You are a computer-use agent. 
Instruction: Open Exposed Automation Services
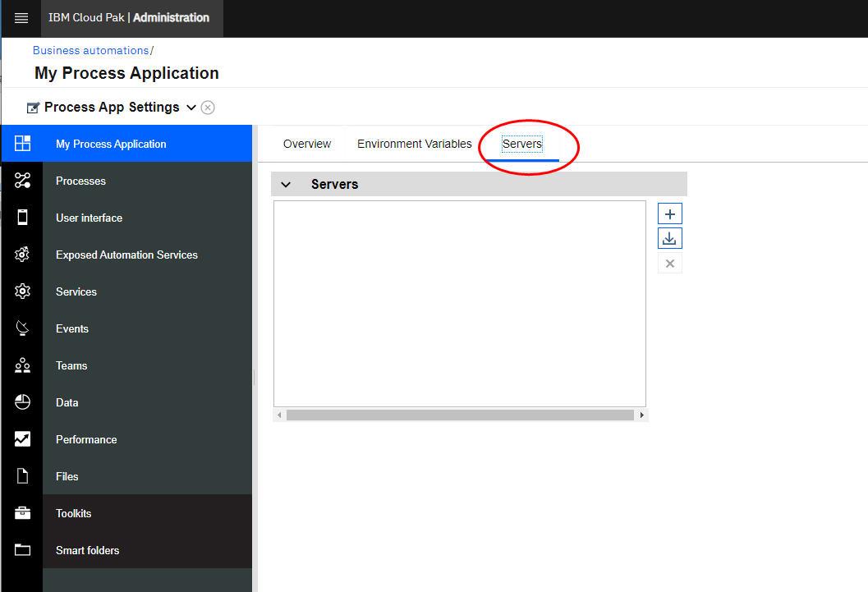pos(126,255)
